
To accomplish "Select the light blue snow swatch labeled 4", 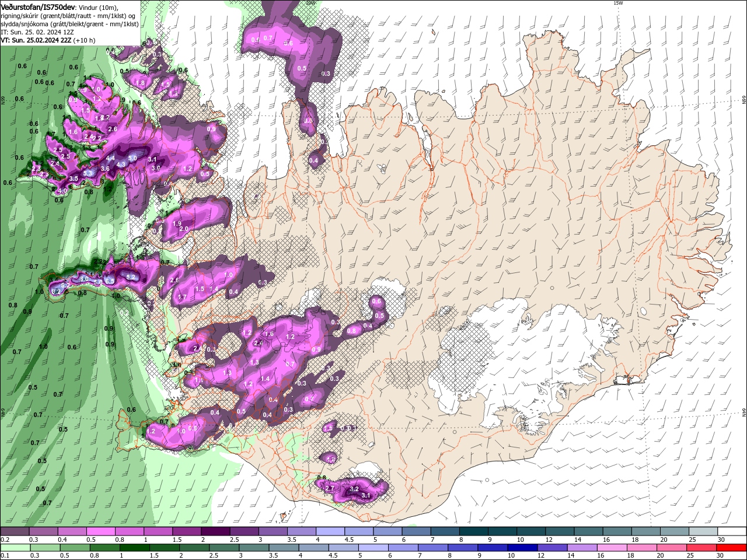I will tap(330, 532).
